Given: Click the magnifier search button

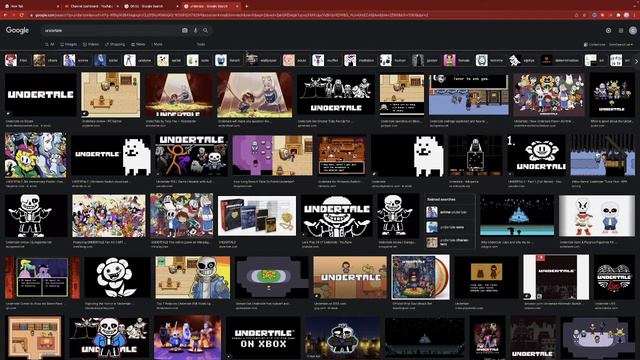Looking at the screenshot, I should tap(205, 30).
